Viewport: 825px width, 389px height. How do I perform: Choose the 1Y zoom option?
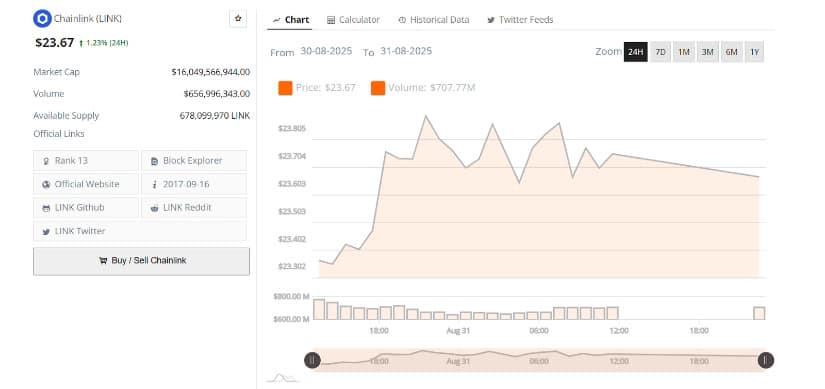tap(754, 52)
